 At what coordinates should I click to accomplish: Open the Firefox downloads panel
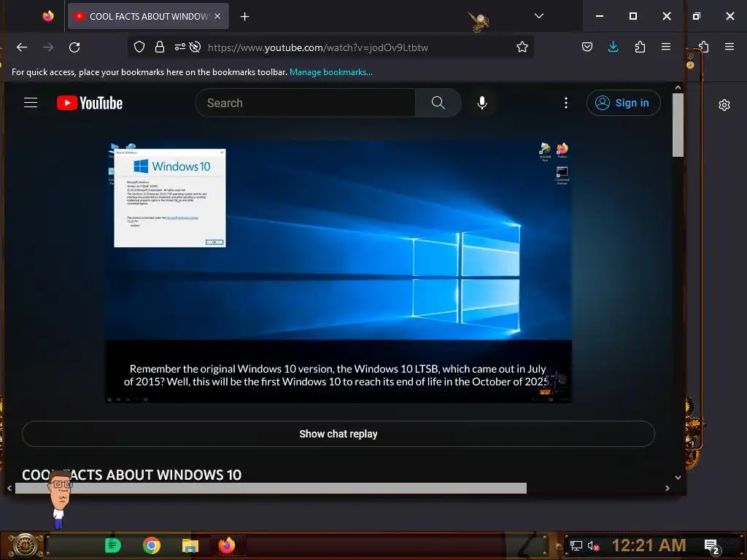pos(613,47)
